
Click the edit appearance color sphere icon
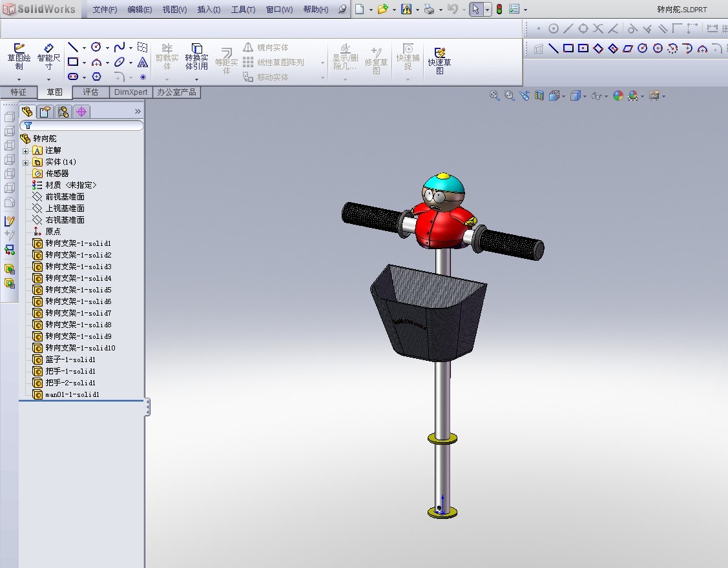coord(618,96)
